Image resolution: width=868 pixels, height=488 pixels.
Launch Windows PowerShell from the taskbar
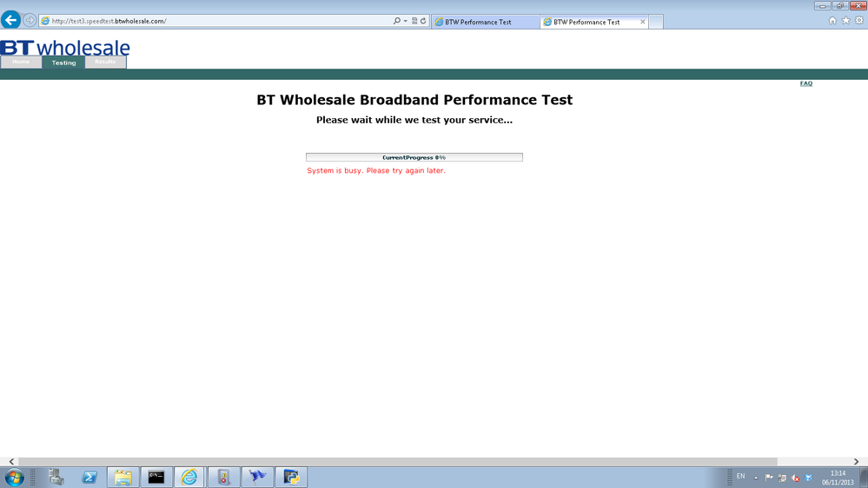click(x=89, y=477)
